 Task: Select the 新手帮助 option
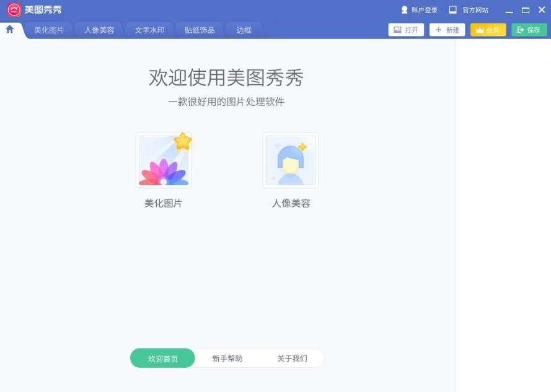tap(227, 359)
